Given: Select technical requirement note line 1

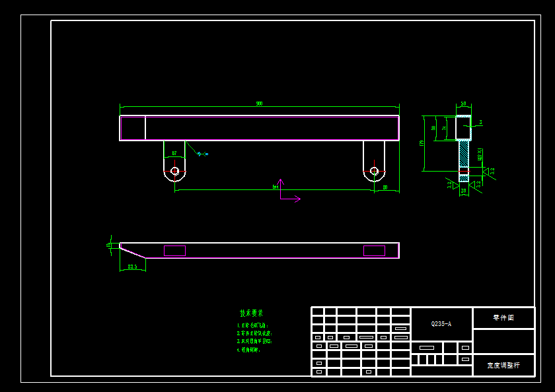Looking at the screenshot, I should (x=252, y=325).
